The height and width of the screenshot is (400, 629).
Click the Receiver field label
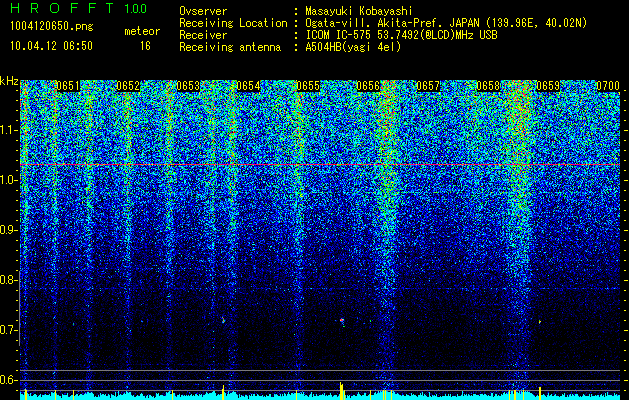[203, 35]
